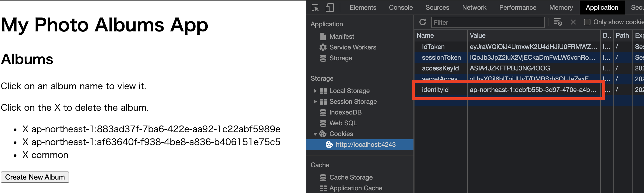Click the Manifest document icon

[x=323, y=36]
